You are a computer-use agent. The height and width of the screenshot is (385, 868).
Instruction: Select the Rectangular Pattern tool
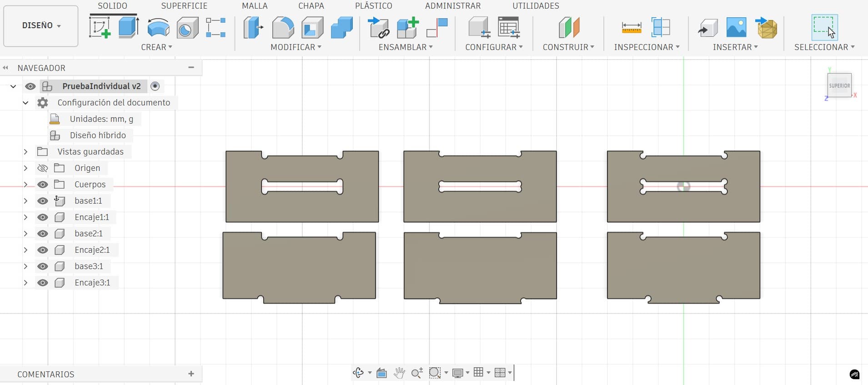click(x=216, y=27)
